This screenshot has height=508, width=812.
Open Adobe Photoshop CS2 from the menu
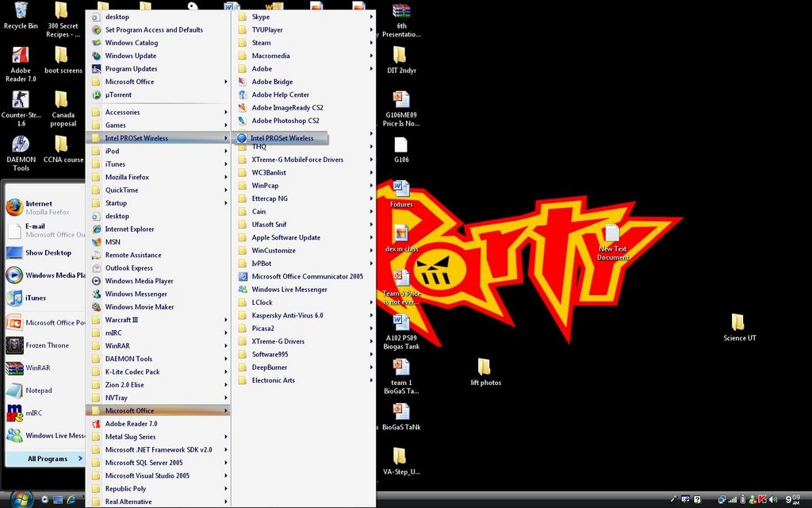click(x=304, y=121)
